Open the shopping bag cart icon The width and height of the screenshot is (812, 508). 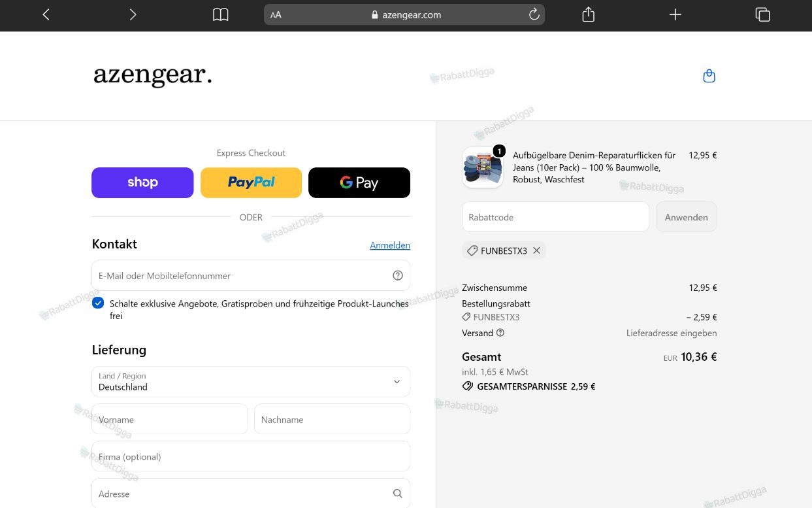709,76
